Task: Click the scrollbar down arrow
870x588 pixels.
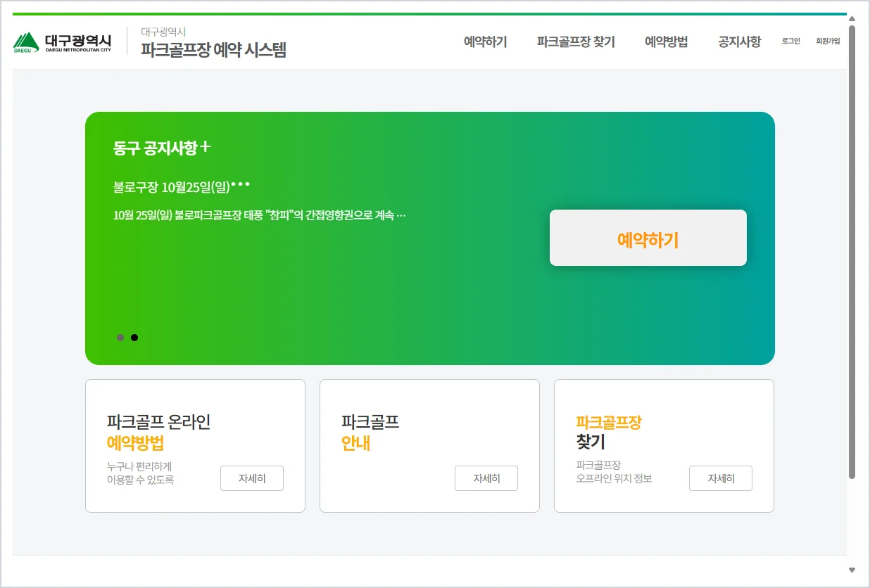Action: click(x=852, y=570)
